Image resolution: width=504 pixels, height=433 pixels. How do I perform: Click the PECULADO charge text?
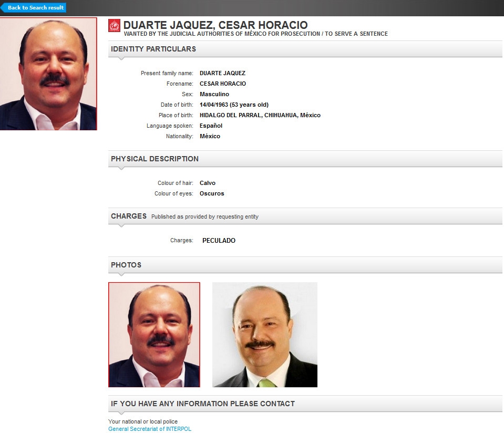coord(219,241)
